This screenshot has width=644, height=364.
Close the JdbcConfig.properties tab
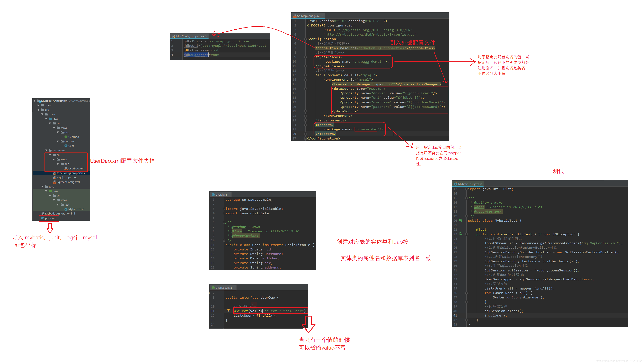pos(206,36)
